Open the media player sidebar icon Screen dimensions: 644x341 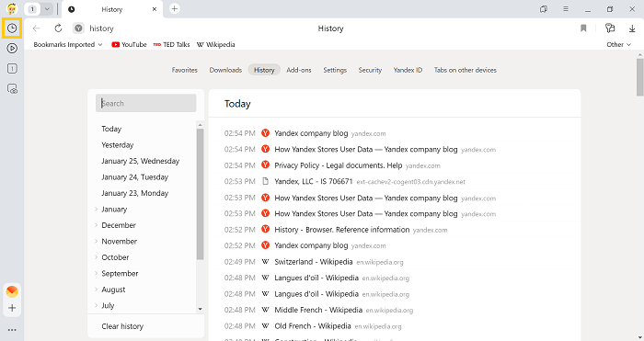pos(12,49)
